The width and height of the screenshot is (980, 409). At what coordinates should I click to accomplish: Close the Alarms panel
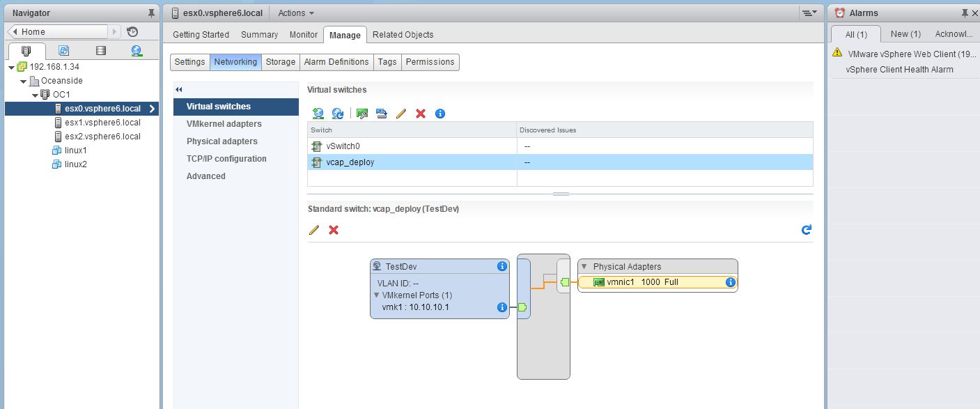coord(974,13)
